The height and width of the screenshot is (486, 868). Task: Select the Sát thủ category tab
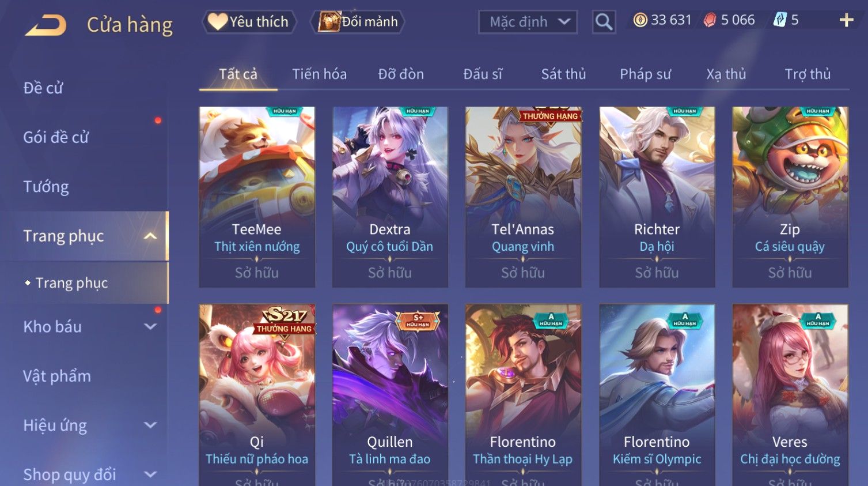563,74
